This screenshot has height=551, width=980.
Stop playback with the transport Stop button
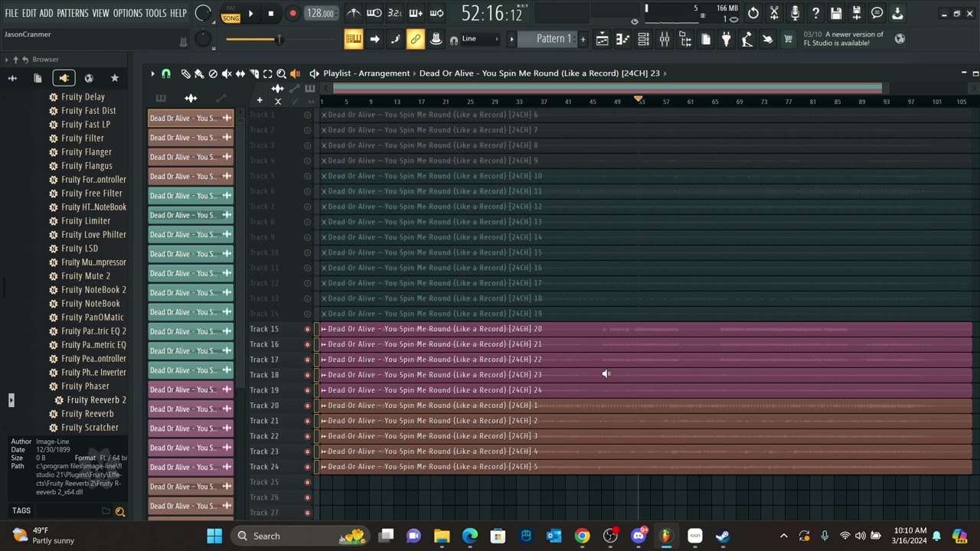270,13
